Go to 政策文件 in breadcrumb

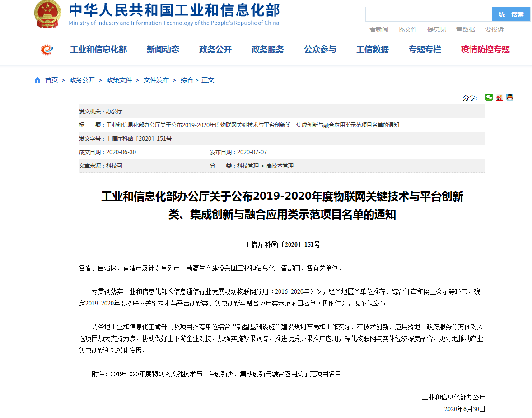point(119,80)
